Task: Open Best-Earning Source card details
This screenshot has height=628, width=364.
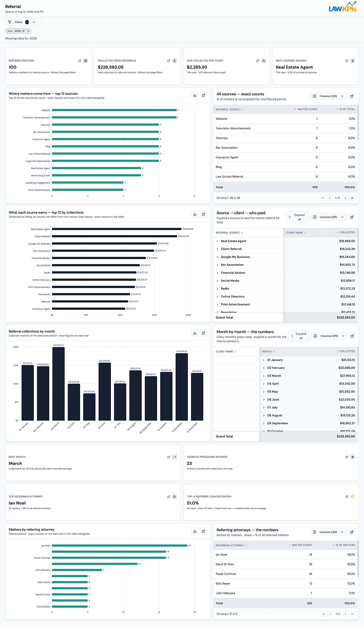Action: coord(347,61)
